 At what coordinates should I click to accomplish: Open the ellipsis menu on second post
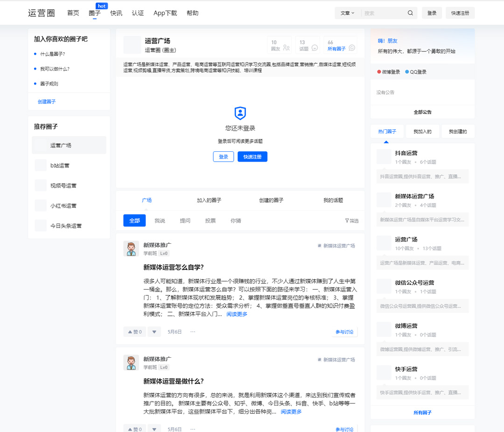click(193, 428)
